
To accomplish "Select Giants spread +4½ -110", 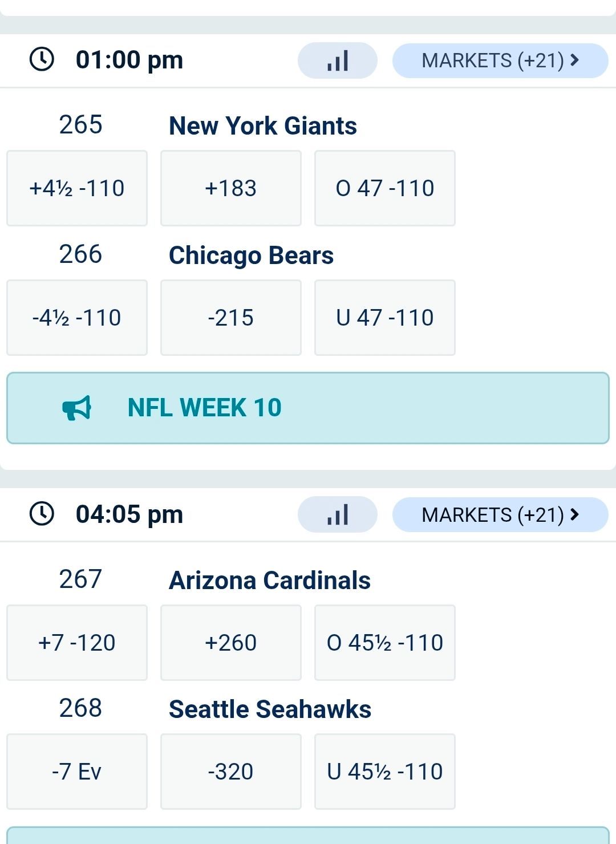I will (x=77, y=188).
